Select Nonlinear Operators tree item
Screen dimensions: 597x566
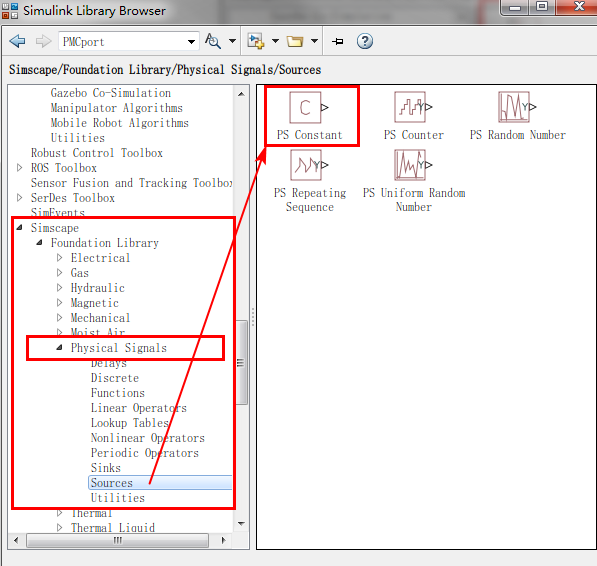click(148, 438)
